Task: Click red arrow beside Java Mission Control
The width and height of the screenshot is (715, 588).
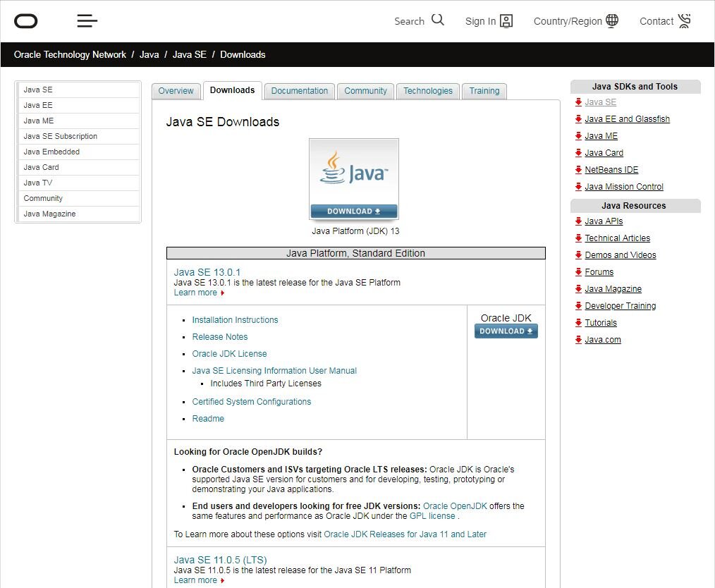Action: [x=578, y=186]
